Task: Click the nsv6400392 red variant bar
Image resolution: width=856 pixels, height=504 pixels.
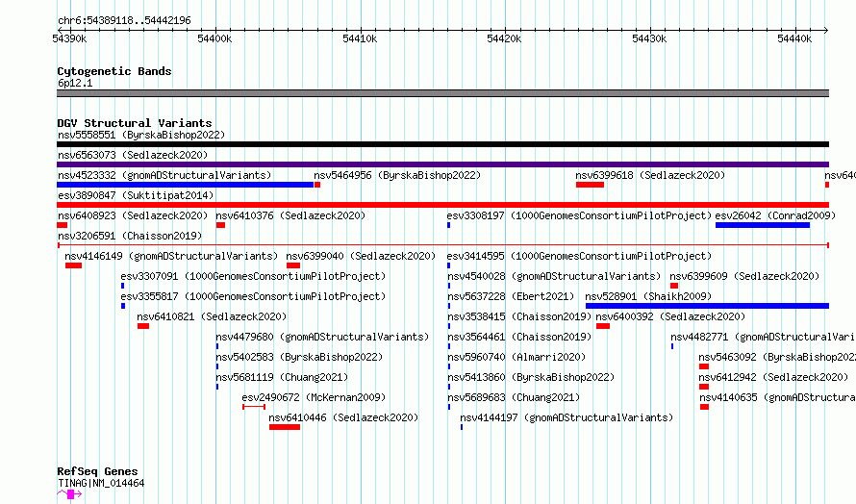Action: 603,326
